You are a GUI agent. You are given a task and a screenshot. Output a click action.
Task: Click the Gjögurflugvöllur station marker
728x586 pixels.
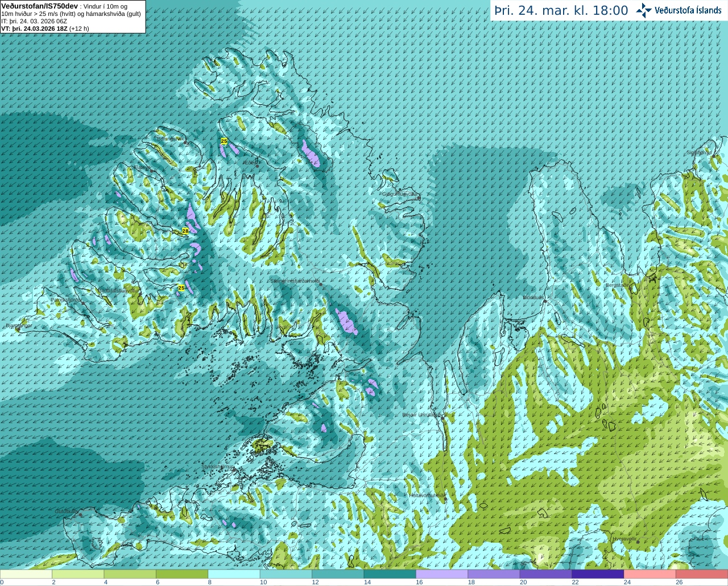click(419, 198)
